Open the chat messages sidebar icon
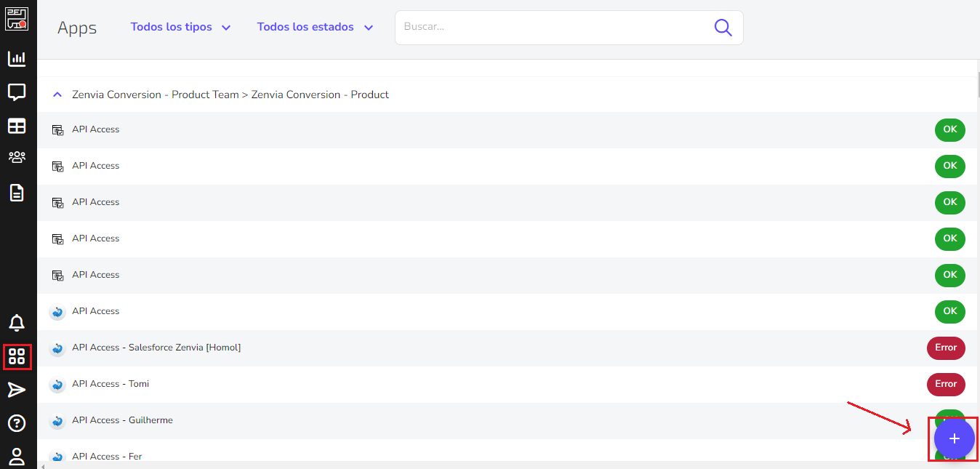 point(17,92)
